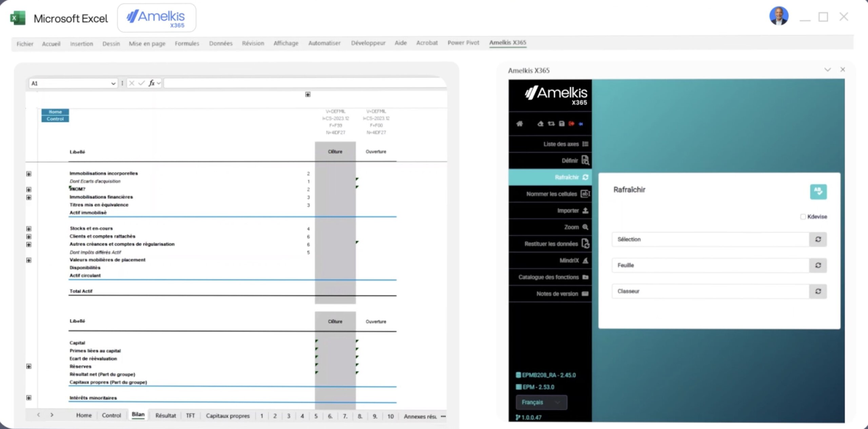Open Liste des axes in sidebar
Screen dimensions: 868x429
click(550, 144)
